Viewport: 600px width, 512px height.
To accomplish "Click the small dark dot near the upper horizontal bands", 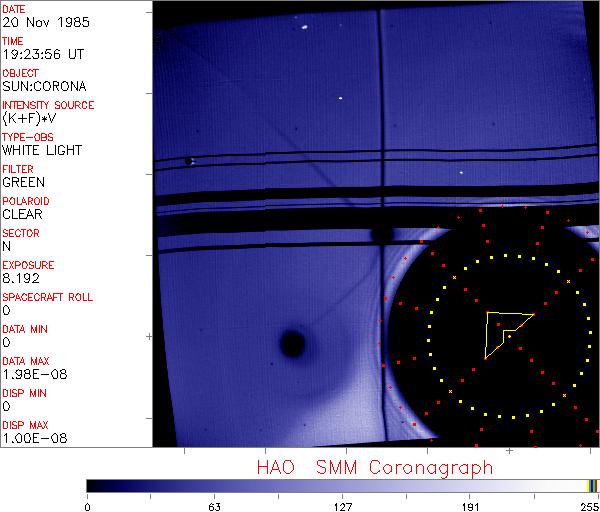I will pos(188,160).
